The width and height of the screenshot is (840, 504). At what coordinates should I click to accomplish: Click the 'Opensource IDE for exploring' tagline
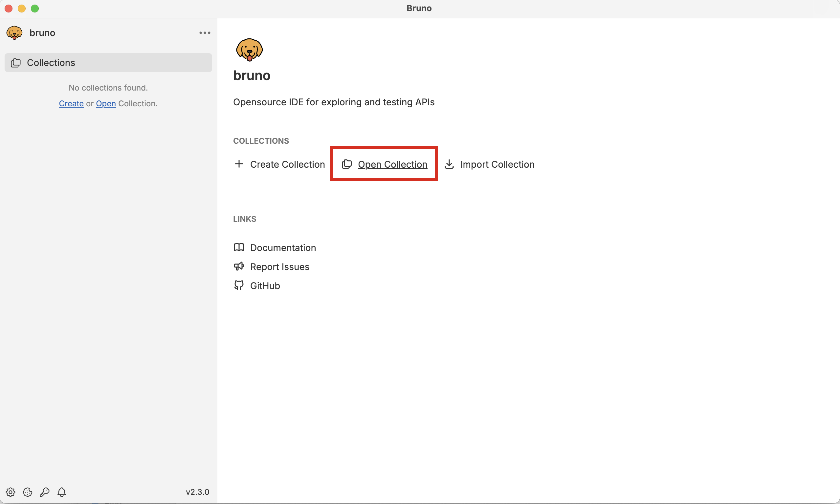pyautogui.click(x=334, y=102)
